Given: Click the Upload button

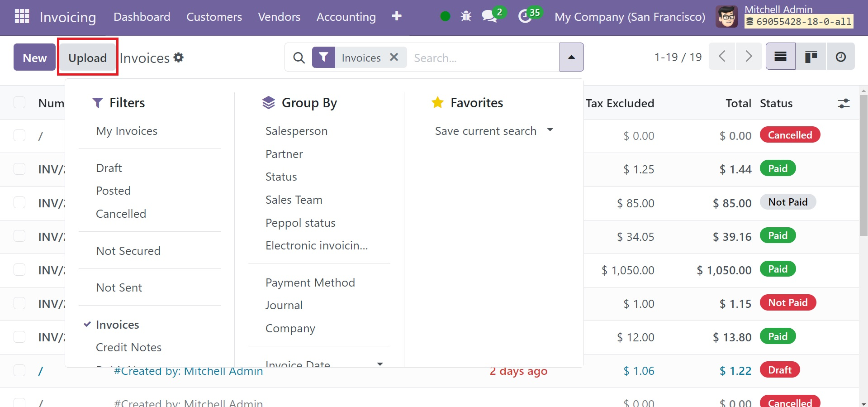Looking at the screenshot, I should point(87,57).
